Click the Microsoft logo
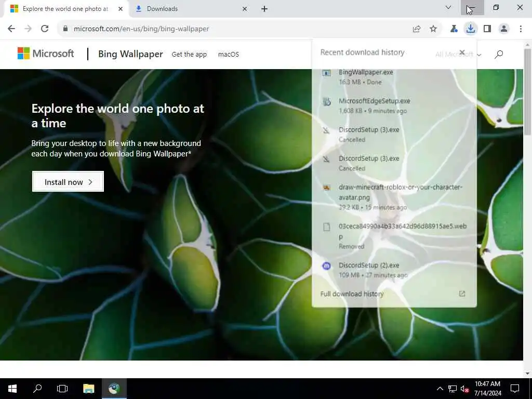The image size is (532, 399). click(46, 54)
